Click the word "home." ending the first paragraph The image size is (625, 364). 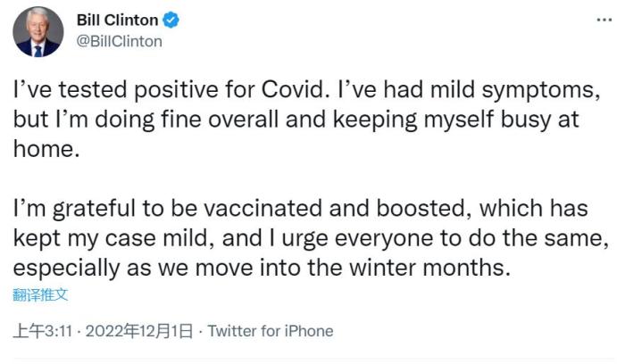click(42, 150)
